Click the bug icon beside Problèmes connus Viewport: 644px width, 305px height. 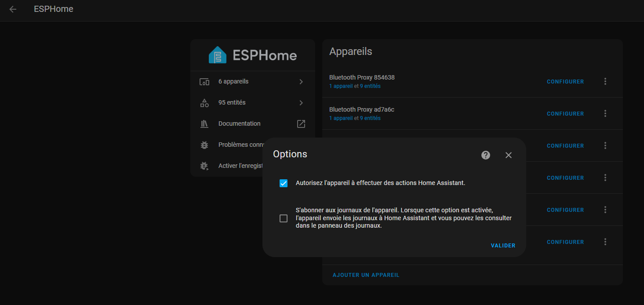point(204,145)
